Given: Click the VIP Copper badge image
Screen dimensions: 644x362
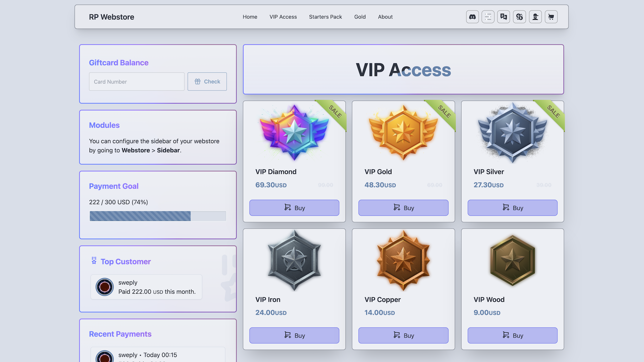Looking at the screenshot, I should [x=403, y=260].
